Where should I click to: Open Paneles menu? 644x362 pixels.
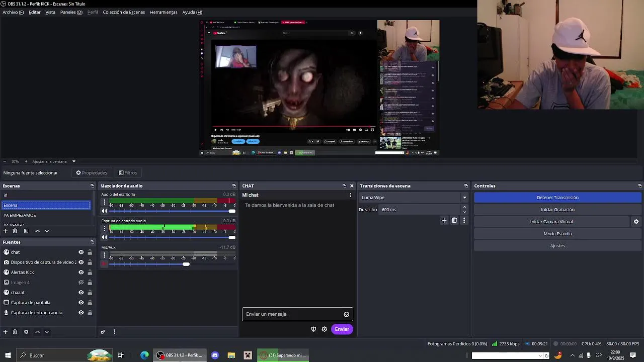coord(71,12)
